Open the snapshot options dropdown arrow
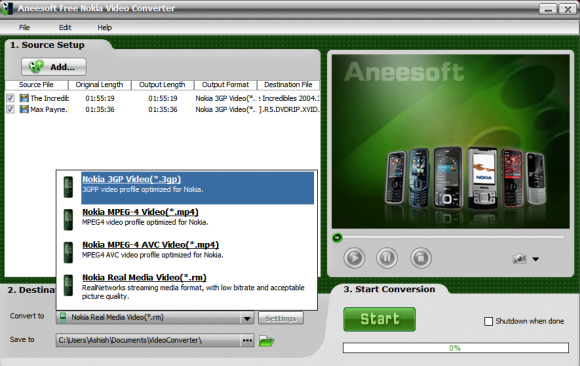This screenshot has height=366, width=580. click(x=535, y=259)
